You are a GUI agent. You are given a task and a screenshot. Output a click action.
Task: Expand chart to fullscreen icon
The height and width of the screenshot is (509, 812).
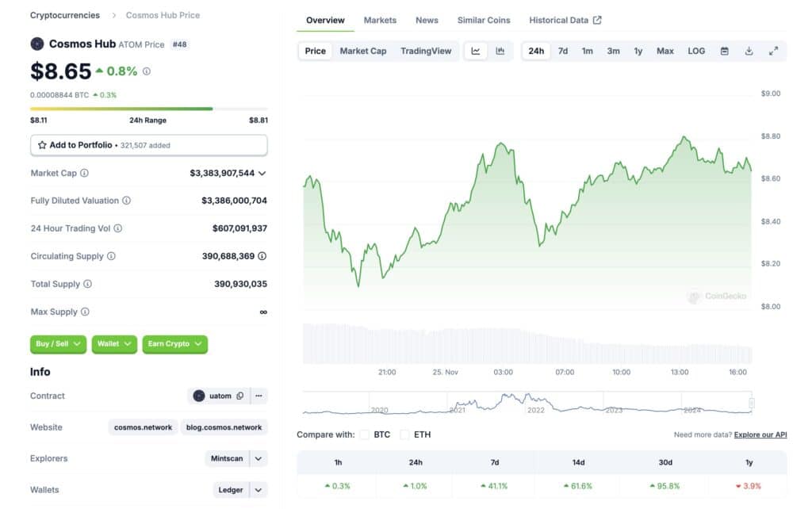(773, 51)
